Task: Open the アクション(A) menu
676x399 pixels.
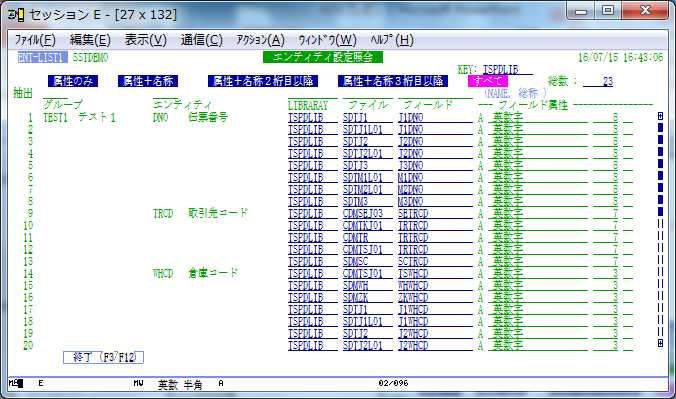Action: [x=260, y=40]
